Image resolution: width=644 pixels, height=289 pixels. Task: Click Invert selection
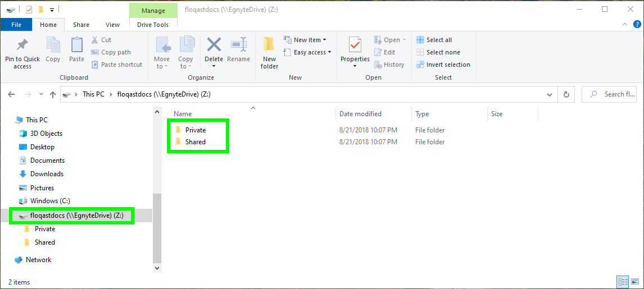(443, 65)
